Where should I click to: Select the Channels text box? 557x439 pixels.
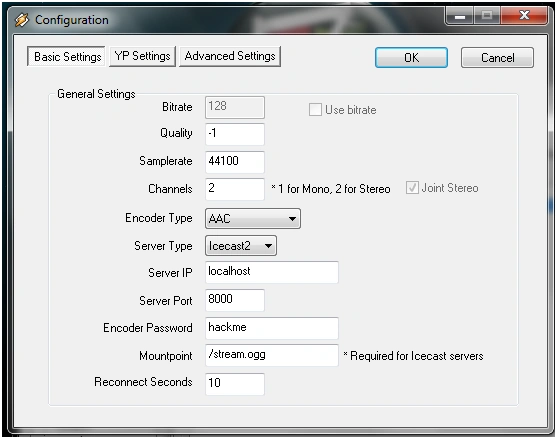235,189
